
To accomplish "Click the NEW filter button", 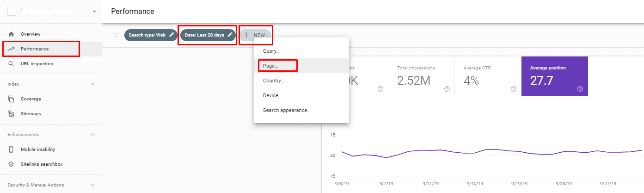I will coord(255,35).
